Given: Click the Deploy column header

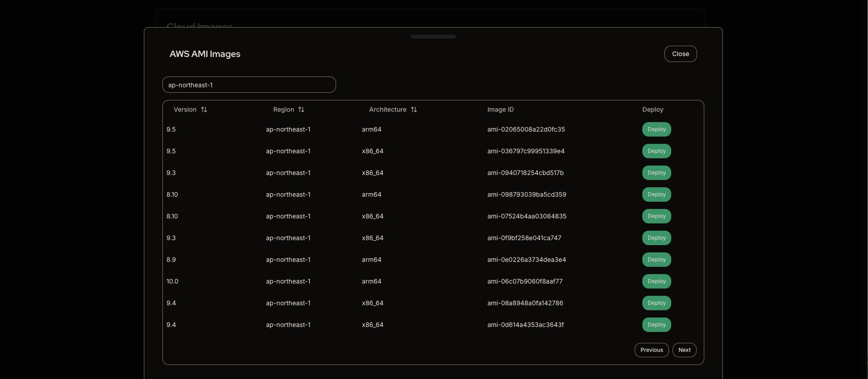Looking at the screenshot, I should point(653,109).
